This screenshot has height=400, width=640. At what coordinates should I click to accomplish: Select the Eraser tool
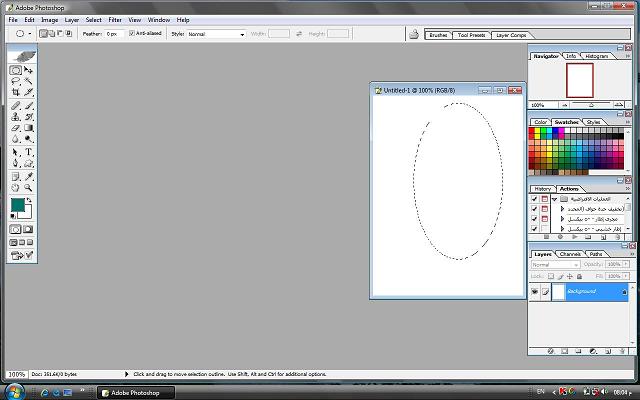click(x=16, y=128)
